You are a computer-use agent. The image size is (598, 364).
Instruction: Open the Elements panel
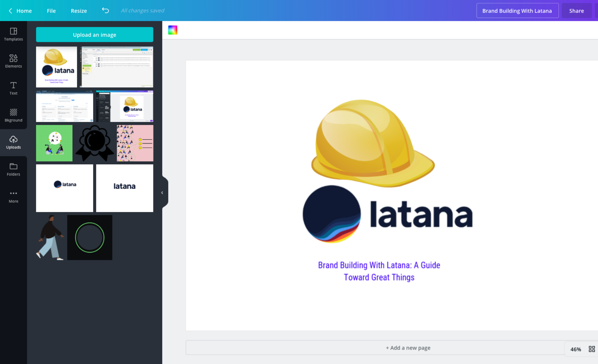tap(13, 61)
